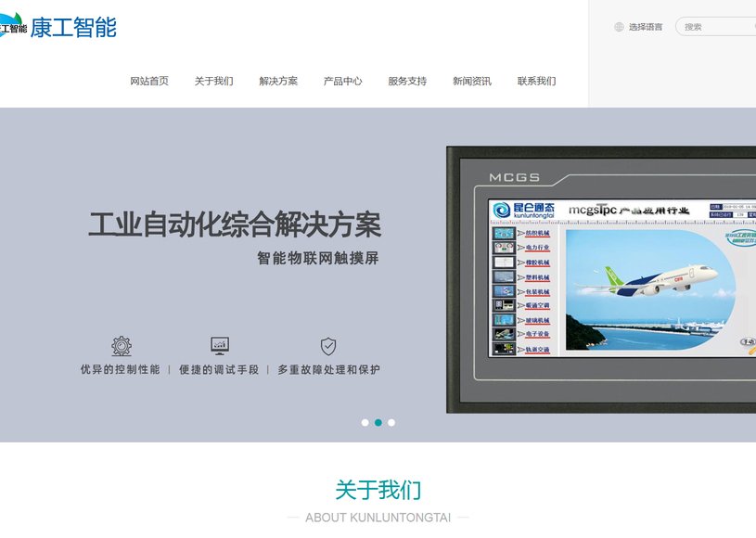The height and width of the screenshot is (538, 756).
Task: Open the 产品中心 menu item
Action: (x=343, y=81)
